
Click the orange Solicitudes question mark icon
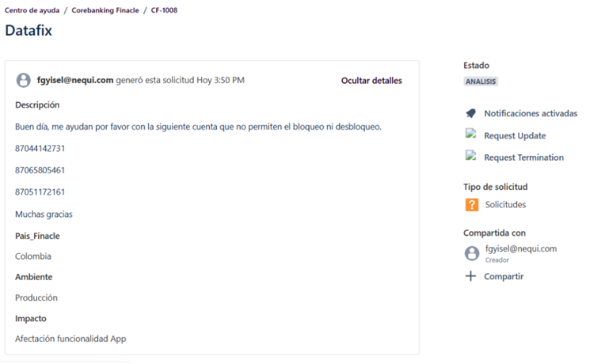(471, 205)
